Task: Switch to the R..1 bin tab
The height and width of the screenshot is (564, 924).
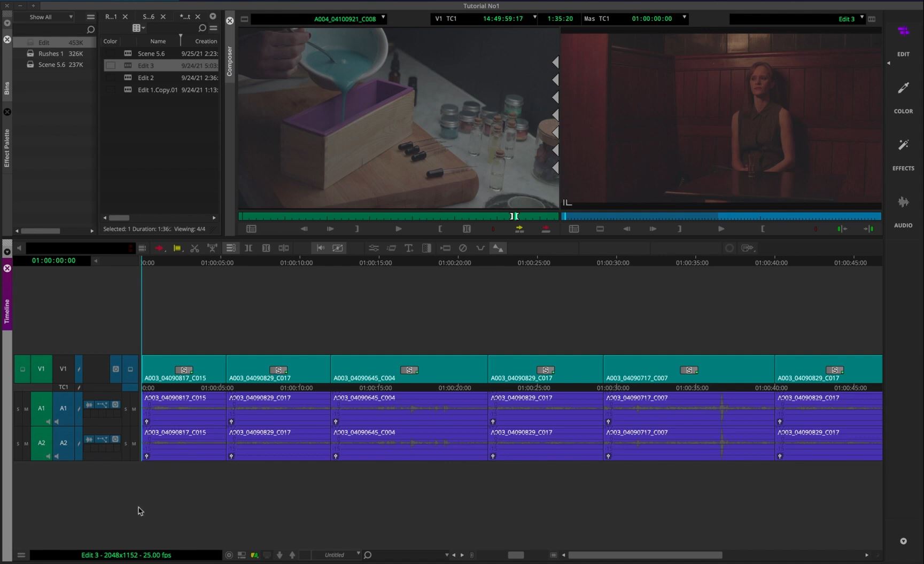Action: (x=111, y=17)
